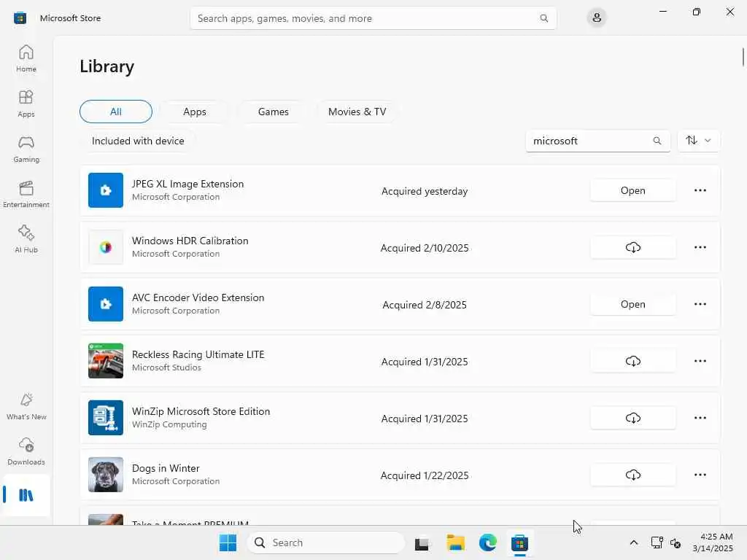
Task: Click the AVC Encoder Video Extension icon
Action: 106,304
